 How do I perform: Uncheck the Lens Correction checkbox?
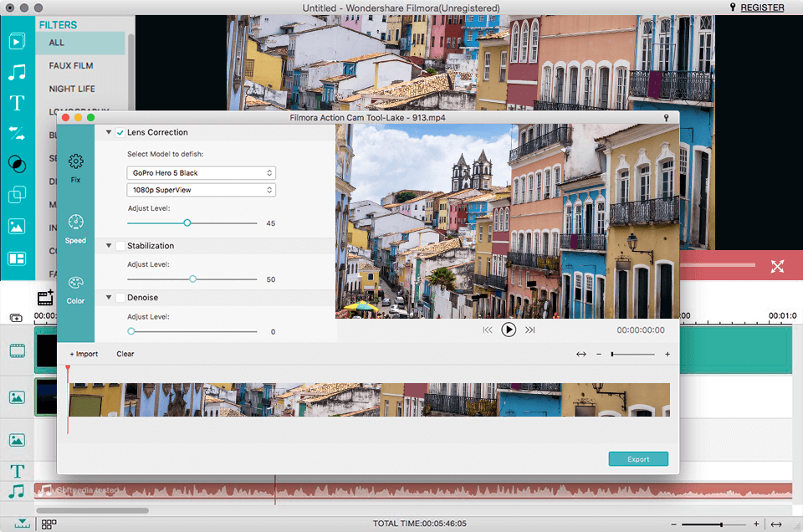(120, 133)
